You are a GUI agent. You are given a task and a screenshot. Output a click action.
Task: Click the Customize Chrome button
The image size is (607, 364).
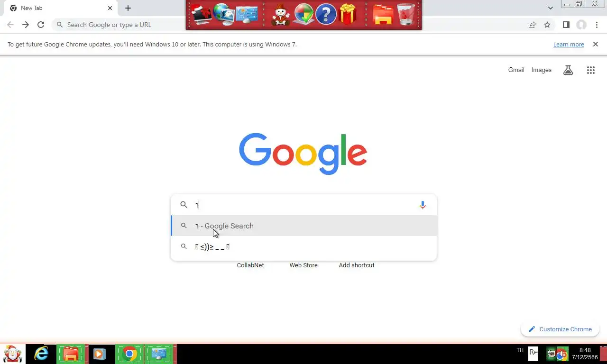point(560,329)
